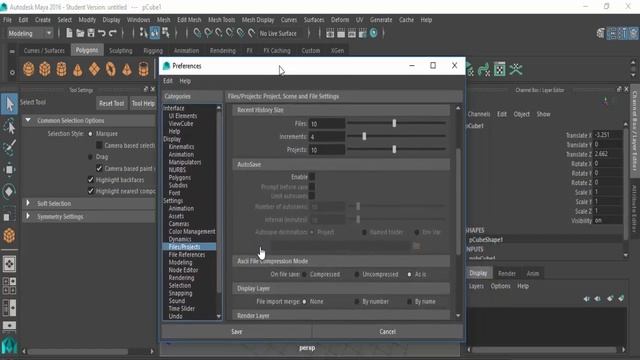Activate the Lasso select tool

click(x=9, y=127)
